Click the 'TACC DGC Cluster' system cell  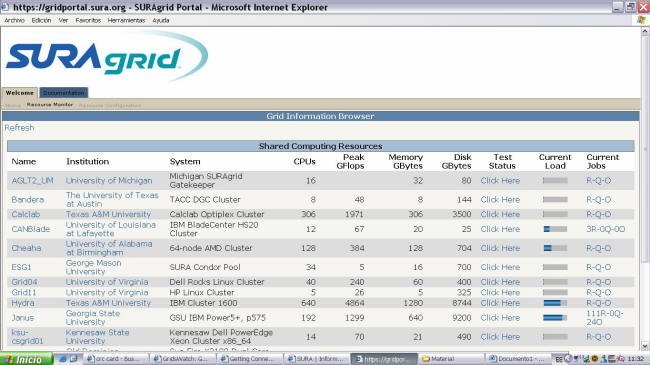click(205, 200)
